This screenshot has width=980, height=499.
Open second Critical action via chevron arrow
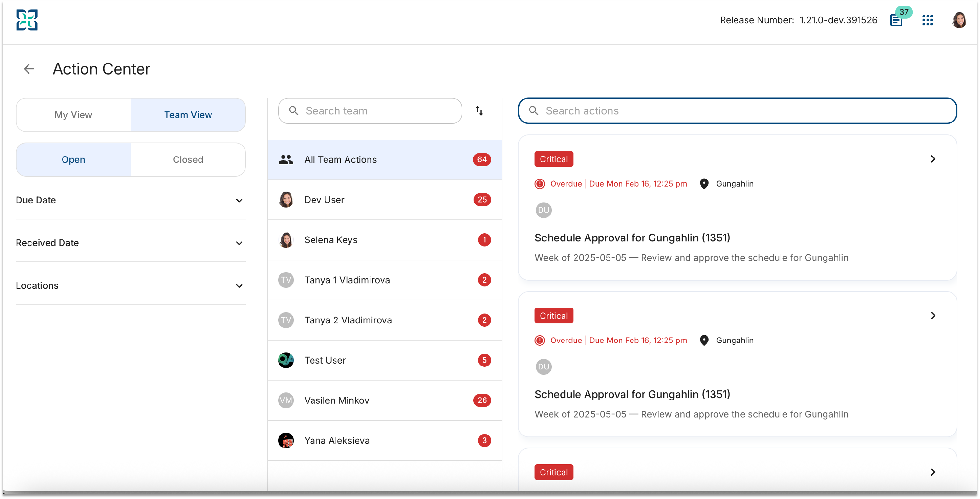point(933,316)
